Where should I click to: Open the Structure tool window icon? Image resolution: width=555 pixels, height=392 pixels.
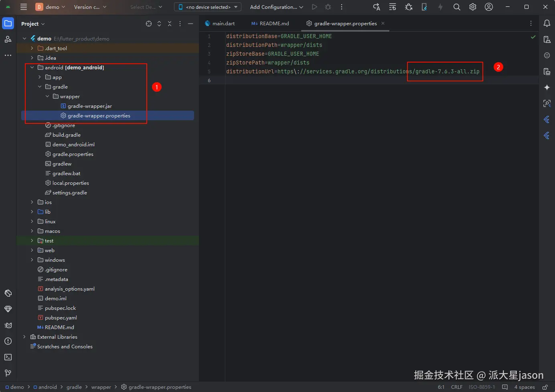pyautogui.click(x=8, y=39)
